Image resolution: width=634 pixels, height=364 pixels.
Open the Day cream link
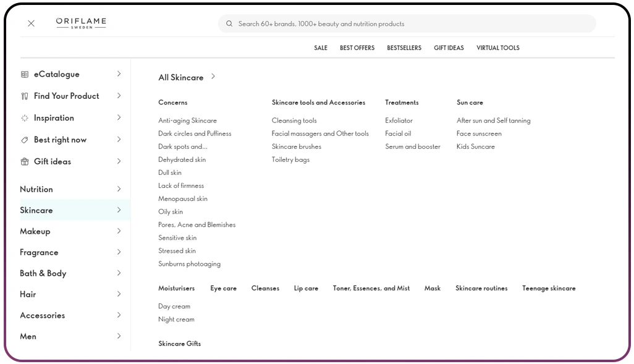[x=174, y=307]
